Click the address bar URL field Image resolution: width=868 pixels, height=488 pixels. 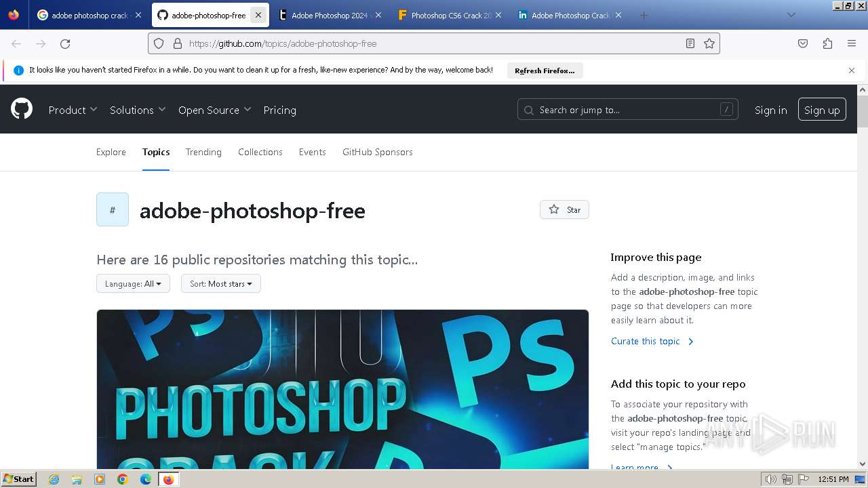434,43
